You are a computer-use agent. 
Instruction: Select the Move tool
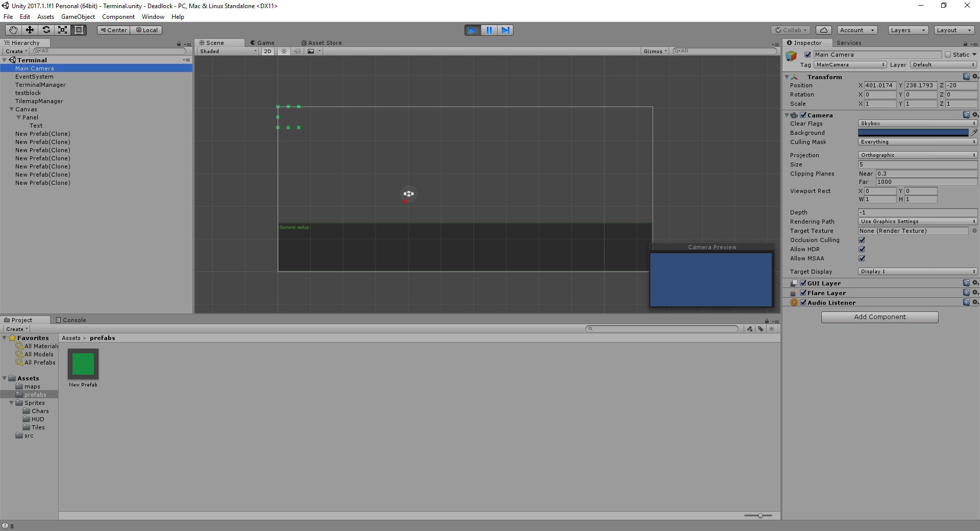(x=29, y=30)
